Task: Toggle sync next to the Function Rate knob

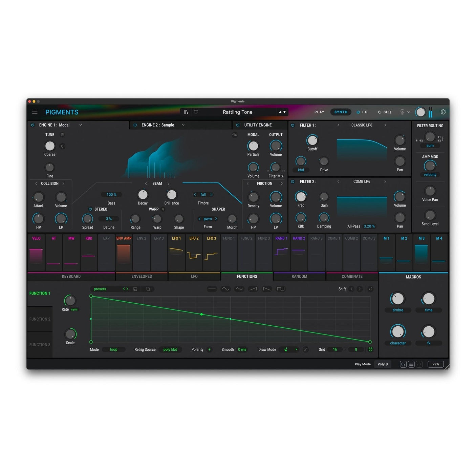Action: coord(75,309)
